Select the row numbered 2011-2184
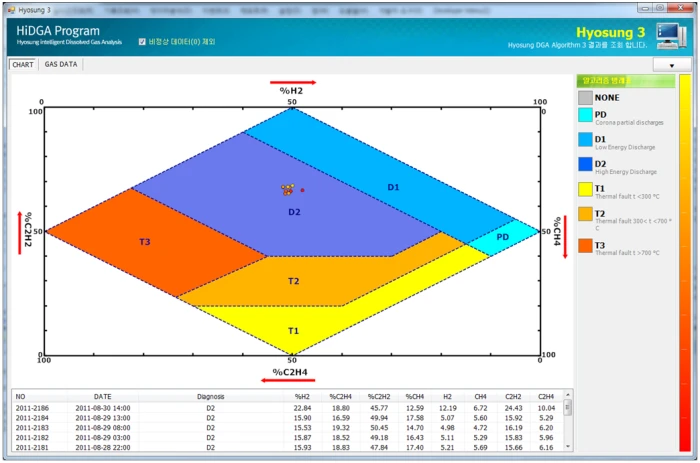This screenshot has width=700, height=463. [x=286, y=418]
